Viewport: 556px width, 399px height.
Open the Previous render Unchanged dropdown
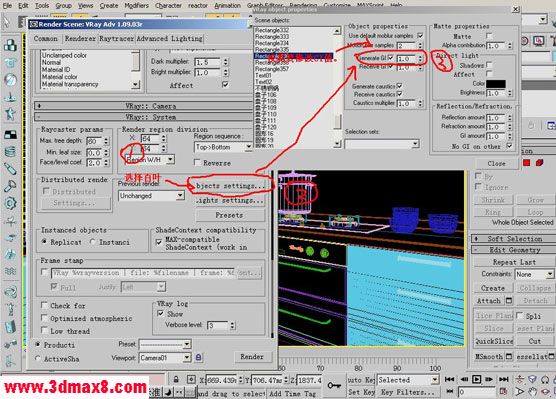151,196
